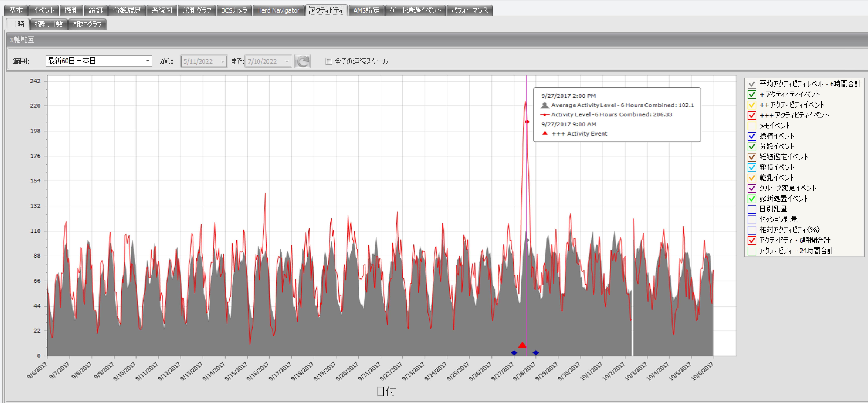
Task: Enable the アクティビティ - 24時間合計 checkbox
Action: (x=752, y=251)
